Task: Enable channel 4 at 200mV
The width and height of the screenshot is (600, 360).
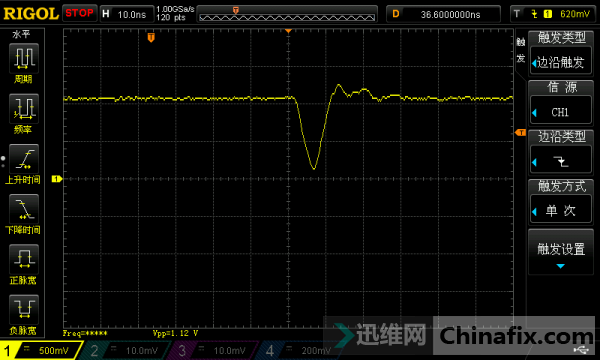Action: [x=297, y=350]
